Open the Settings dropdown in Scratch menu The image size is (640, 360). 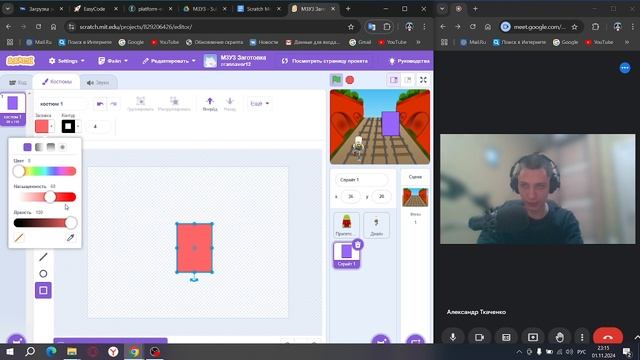click(67, 61)
